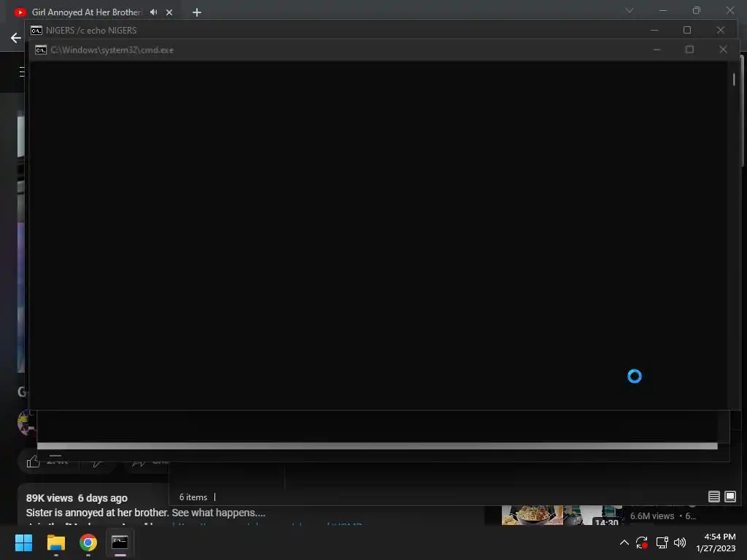Open the suggested video thumbnail marked 14:30
747x560 pixels.
[x=562, y=516]
